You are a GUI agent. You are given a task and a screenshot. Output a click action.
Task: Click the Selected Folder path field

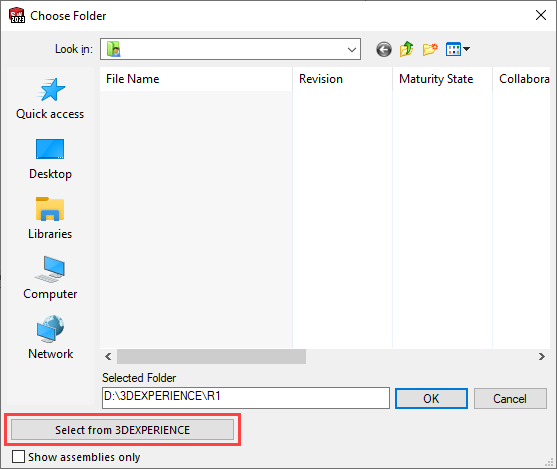245,398
